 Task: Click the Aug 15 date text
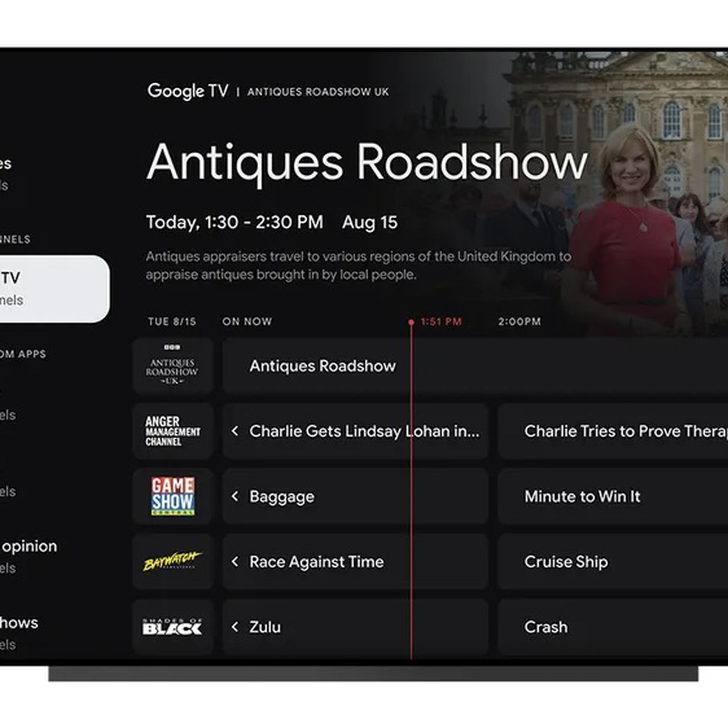point(370,222)
